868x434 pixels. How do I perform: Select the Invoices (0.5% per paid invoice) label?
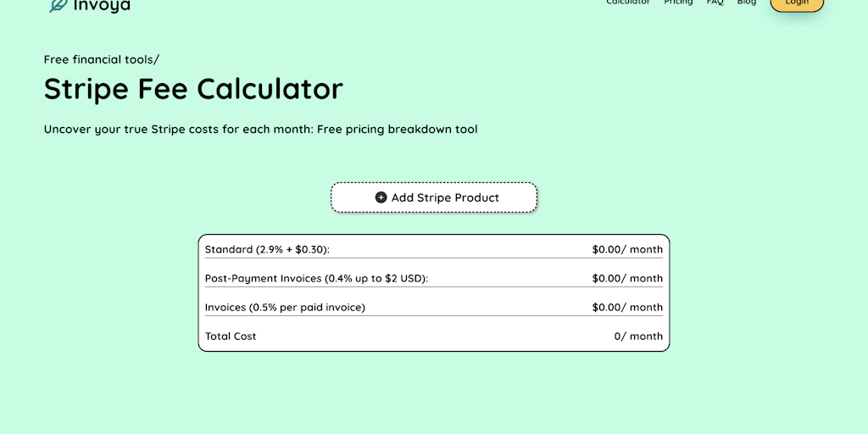285,307
